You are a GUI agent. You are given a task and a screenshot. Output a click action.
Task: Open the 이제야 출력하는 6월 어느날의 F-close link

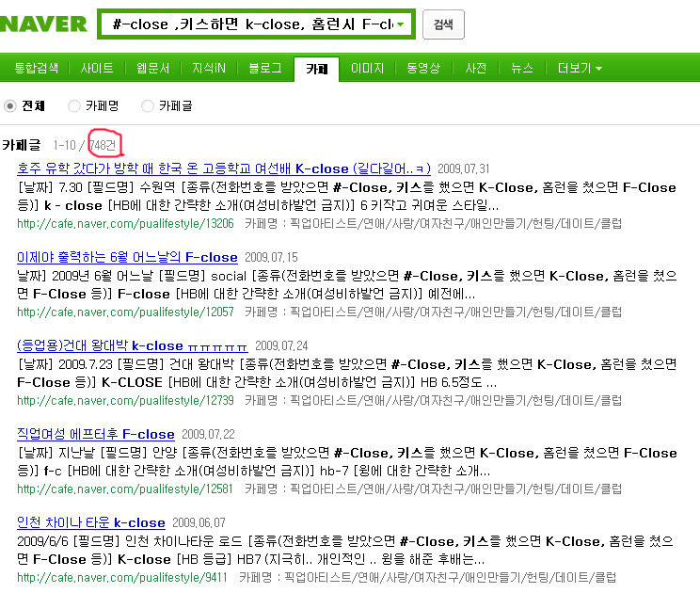pos(127,257)
